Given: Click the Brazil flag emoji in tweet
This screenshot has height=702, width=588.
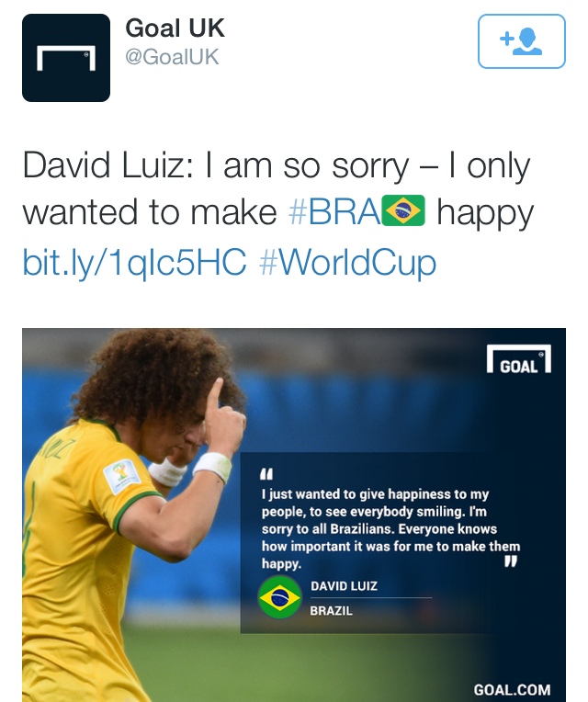Looking at the screenshot, I should pos(403,210).
